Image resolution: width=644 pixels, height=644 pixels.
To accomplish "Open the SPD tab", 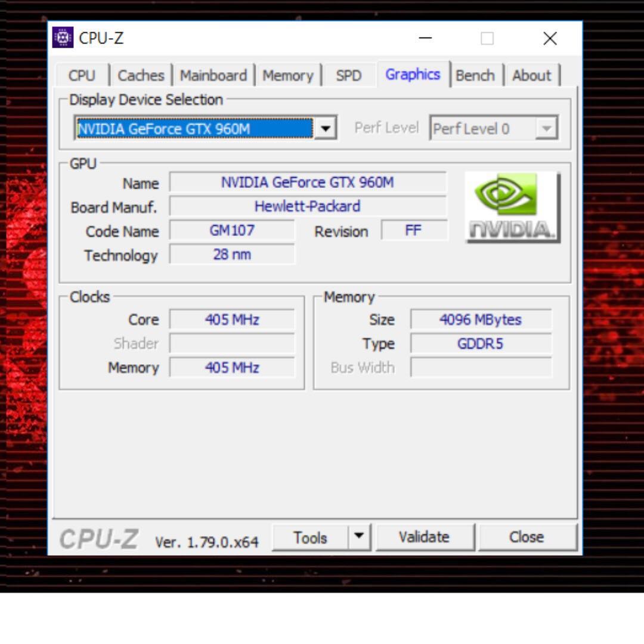I will tap(349, 75).
